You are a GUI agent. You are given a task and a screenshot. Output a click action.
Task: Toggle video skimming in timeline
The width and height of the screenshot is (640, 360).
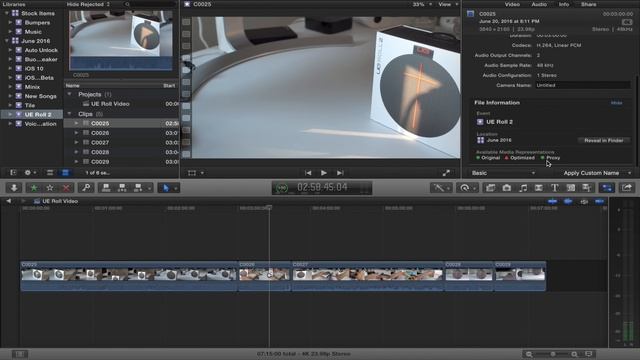pyautogui.click(x=553, y=201)
